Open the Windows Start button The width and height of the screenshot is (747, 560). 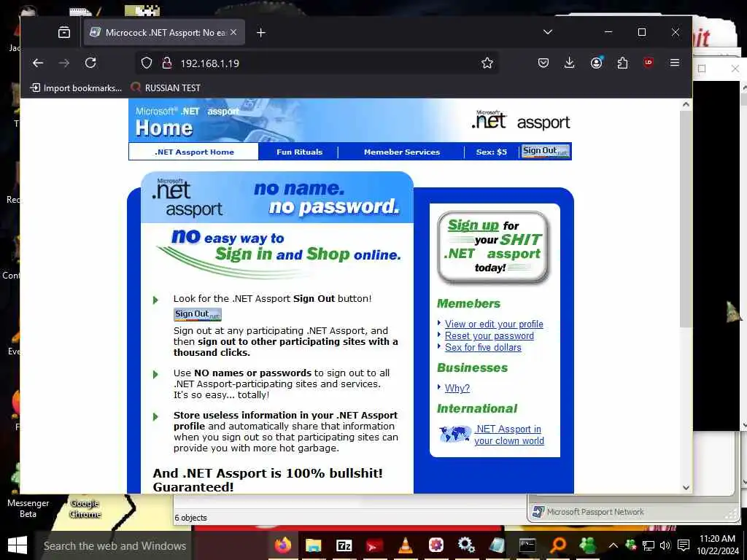click(x=18, y=545)
